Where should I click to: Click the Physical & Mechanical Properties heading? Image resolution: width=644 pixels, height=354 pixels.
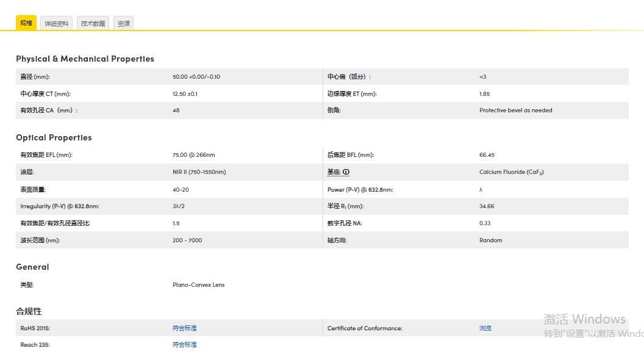coord(85,59)
